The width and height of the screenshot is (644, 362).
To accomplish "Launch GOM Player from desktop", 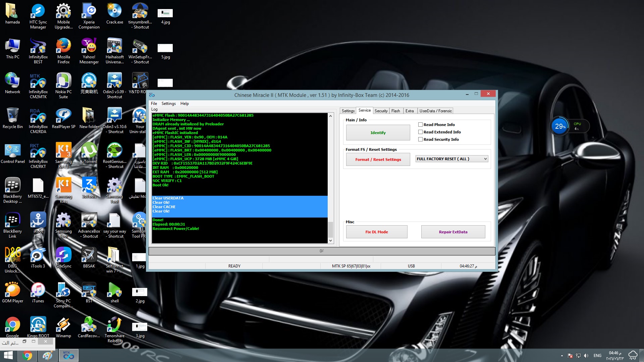I will coord(12,293).
